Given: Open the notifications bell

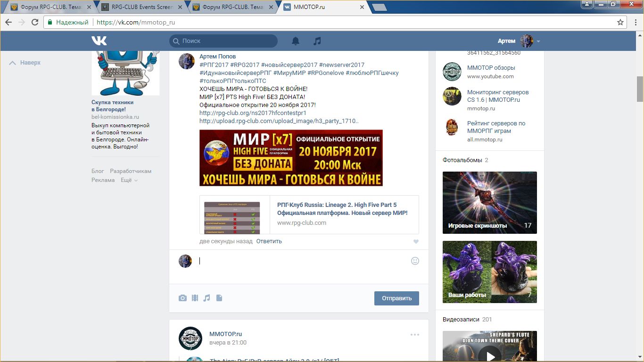Looking at the screenshot, I should coord(296,41).
